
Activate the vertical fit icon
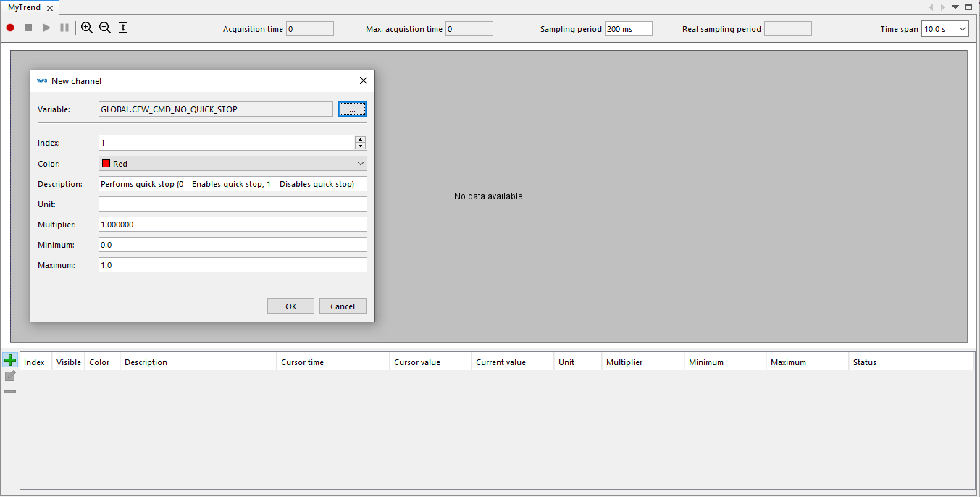click(x=122, y=28)
